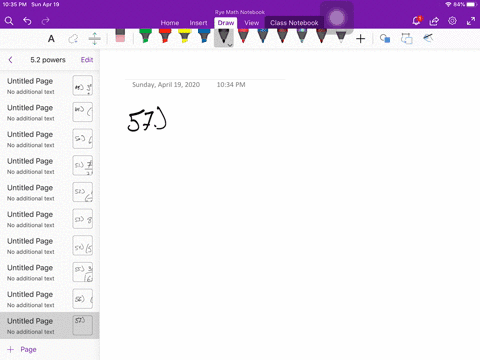Tap the share icon
The width and height of the screenshot is (480, 360).
[x=434, y=21]
